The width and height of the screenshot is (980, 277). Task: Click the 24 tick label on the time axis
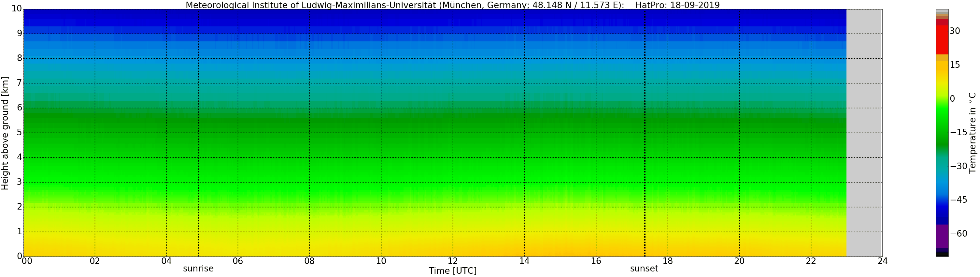882,261
